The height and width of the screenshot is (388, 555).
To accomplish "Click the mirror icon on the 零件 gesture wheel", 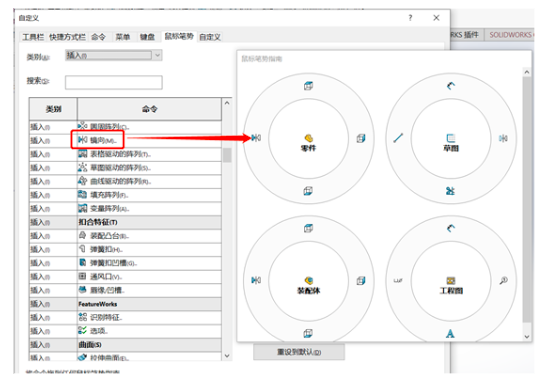I will click(x=256, y=138).
